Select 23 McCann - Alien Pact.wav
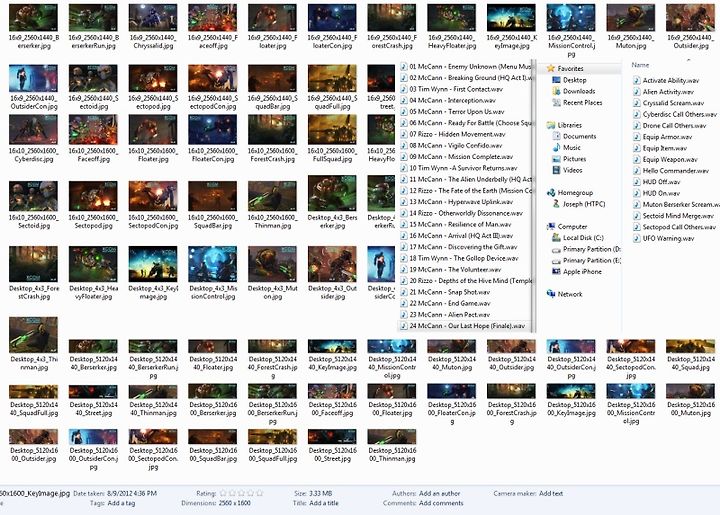 [445, 314]
